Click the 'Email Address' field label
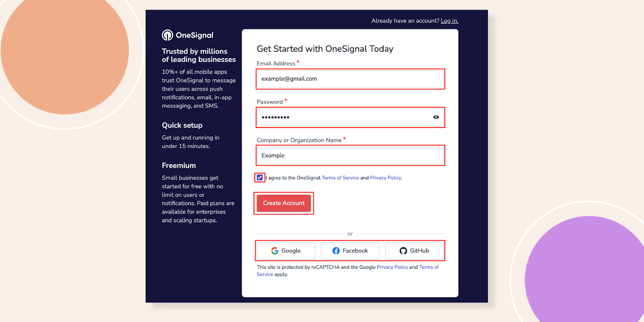The image size is (644, 322). (x=276, y=64)
